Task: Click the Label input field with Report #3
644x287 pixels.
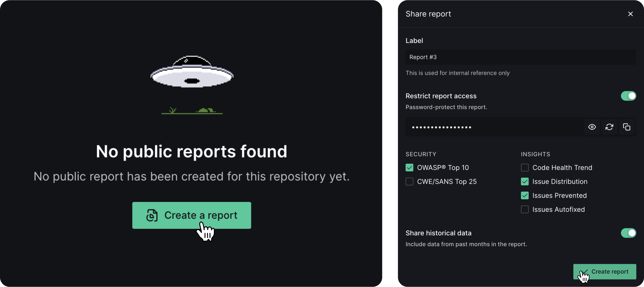Action: [x=520, y=57]
